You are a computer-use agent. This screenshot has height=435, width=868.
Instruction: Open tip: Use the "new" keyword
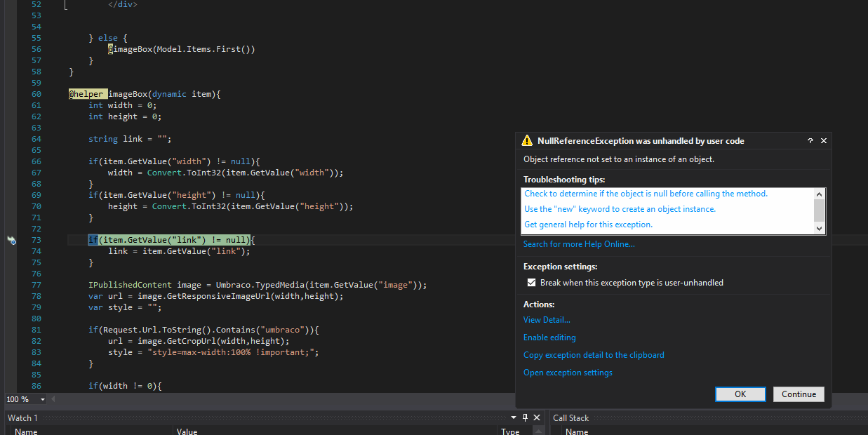(x=620, y=209)
